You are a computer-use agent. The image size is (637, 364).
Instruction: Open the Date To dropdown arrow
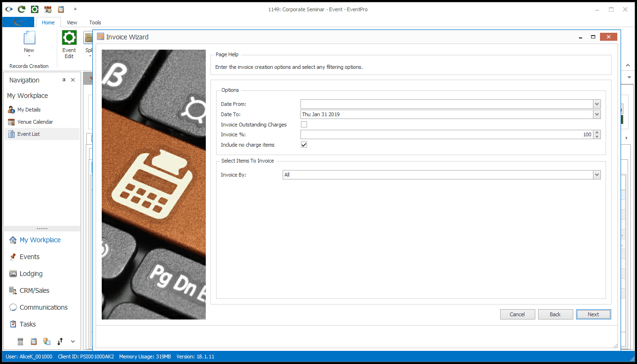click(597, 114)
